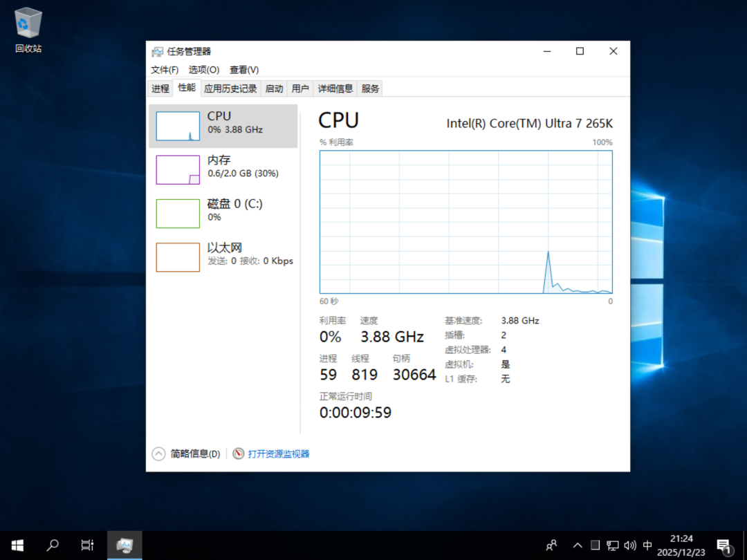Screen dimensions: 747x560
Task: Open the Windows Start menu
Action: [x=17, y=545]
